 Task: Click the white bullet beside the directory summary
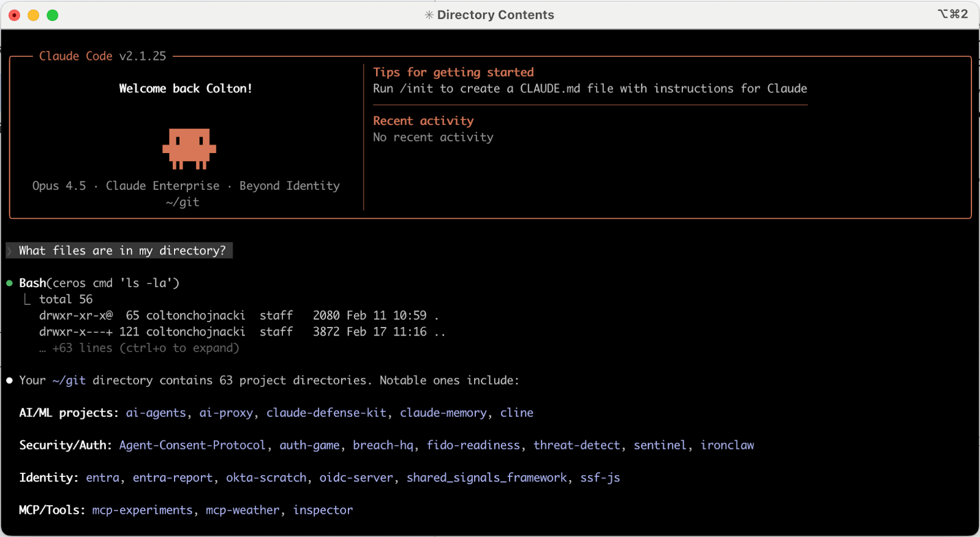point(9,380)
